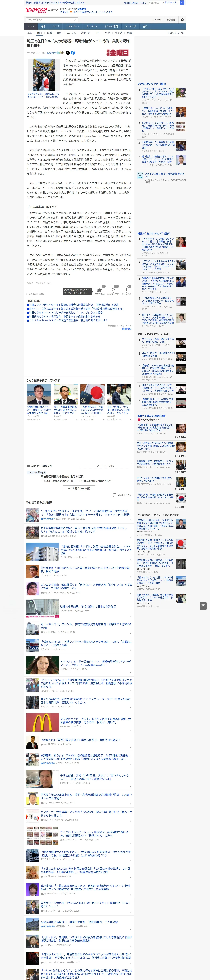
Task: Open the オリジナル navigation tab
Action: tap(92, 27)
